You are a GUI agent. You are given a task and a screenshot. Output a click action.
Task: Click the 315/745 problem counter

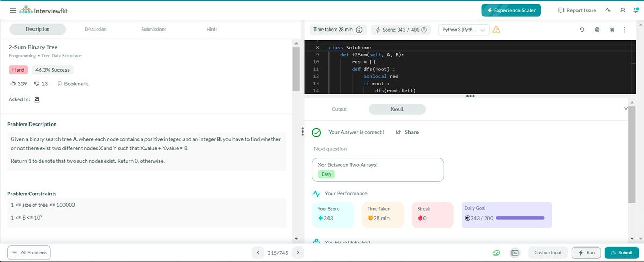pos(278,252)
